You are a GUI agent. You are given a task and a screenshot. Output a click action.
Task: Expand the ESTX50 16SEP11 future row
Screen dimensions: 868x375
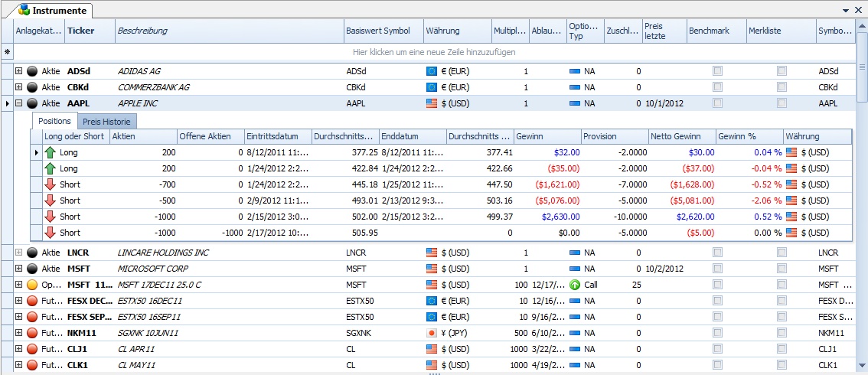coord(19,317)
